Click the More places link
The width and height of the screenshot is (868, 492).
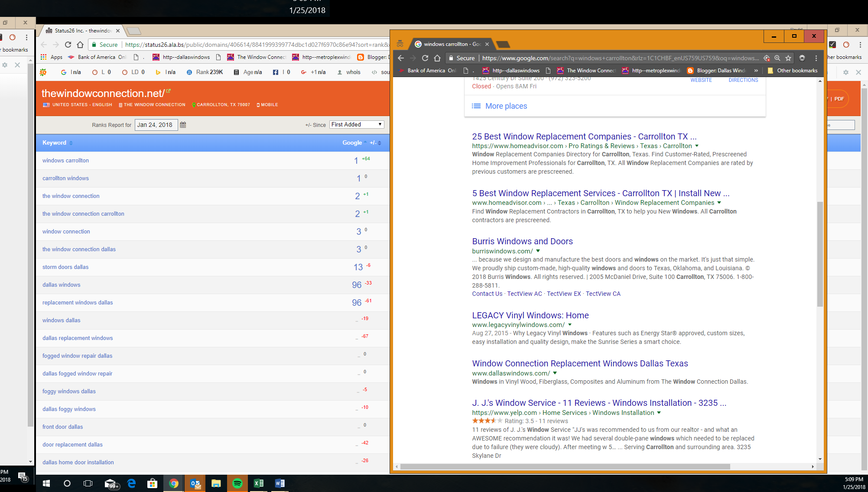pos(499,106)
